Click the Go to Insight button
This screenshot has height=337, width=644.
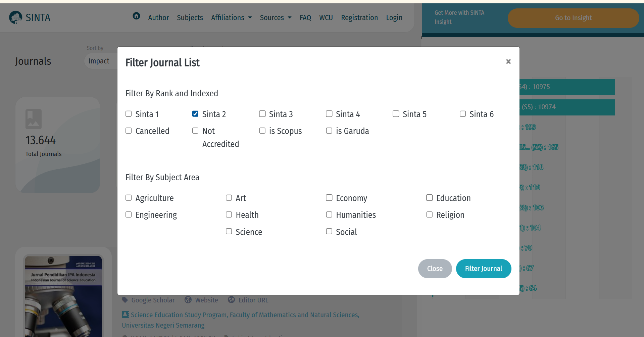tap(573, 18)
